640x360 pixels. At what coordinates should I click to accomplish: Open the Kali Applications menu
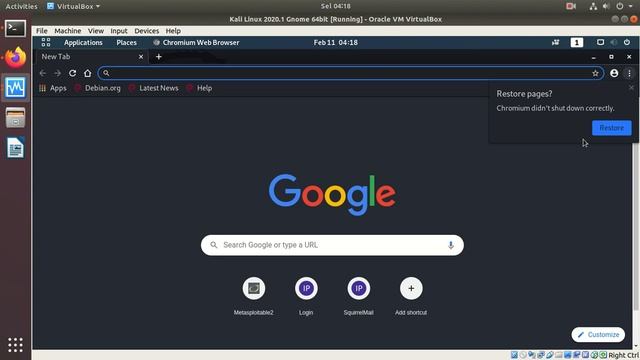coord(83,42)
